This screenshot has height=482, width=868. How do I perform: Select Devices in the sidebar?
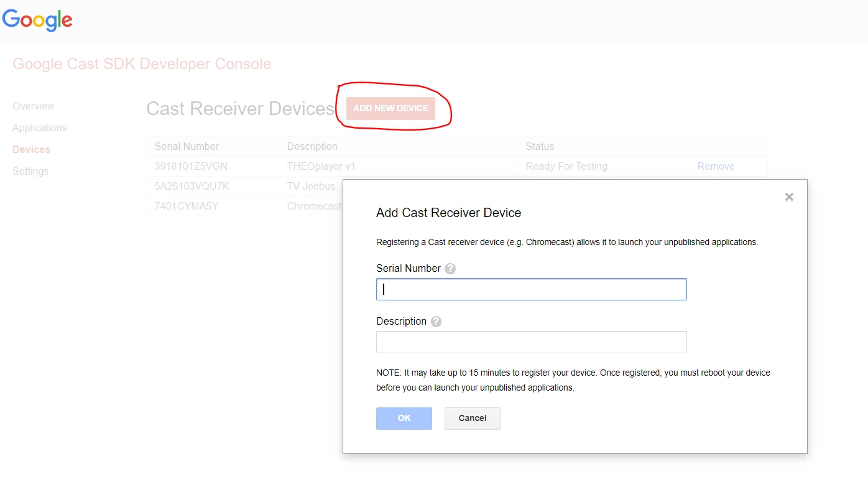[x=30, y=149]
